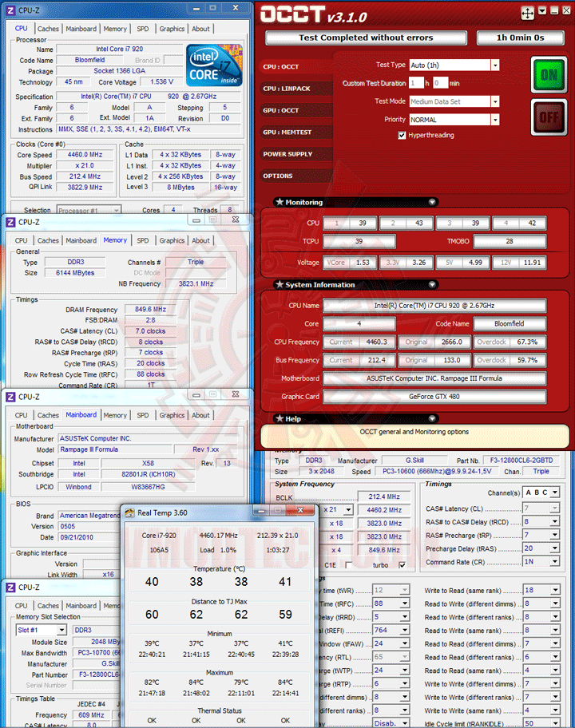Select Mainboard tab in the CPU-Z Mainboard window
575x728 pixels.
coord(81,414)
